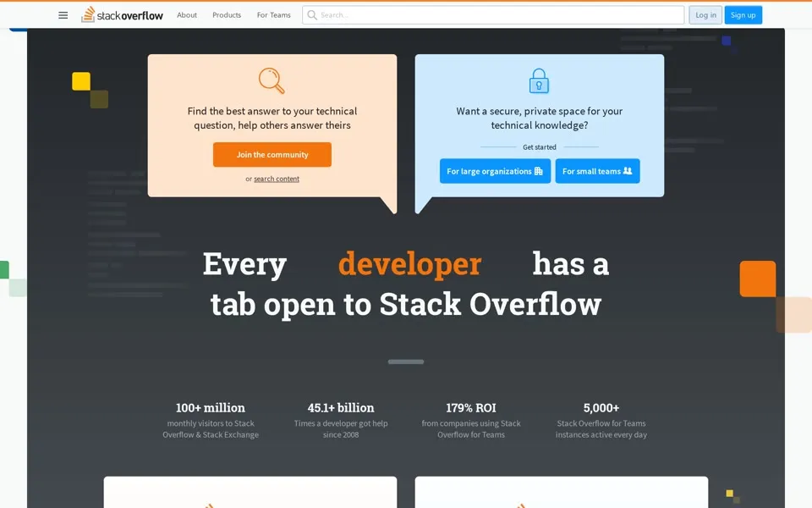Click the '5,000+' statistic text
Image resolution: width=812 pixels, height=508 pixels.
click(x=601, y=408)
